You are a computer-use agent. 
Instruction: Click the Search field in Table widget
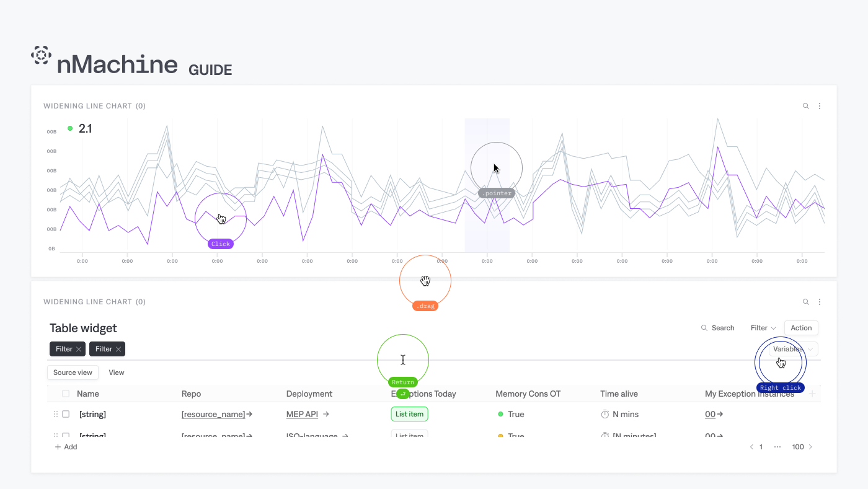(717, 328)
